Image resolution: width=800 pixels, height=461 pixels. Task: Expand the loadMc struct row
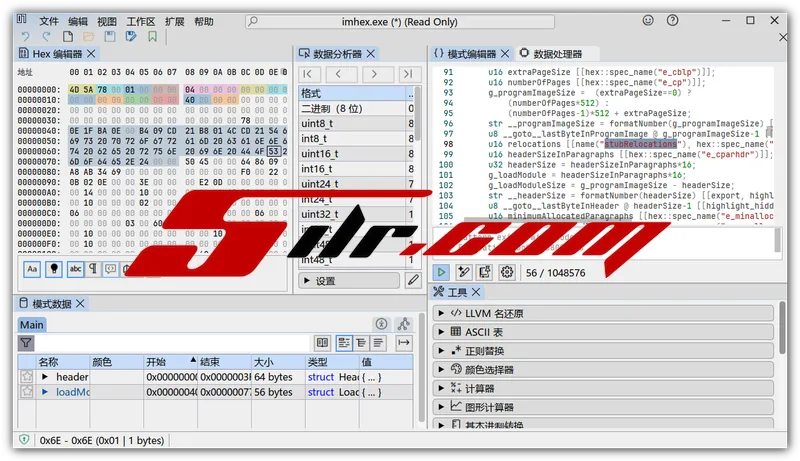click(x=45, y=392)
